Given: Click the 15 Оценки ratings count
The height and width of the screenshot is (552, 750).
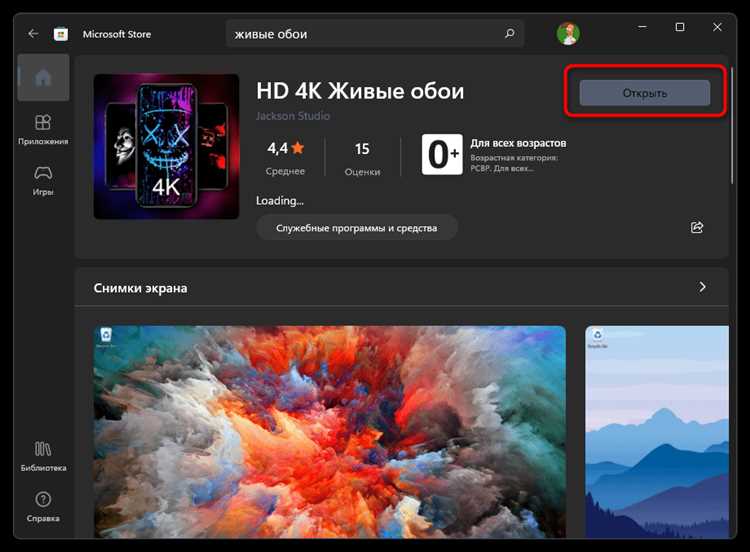Looking at the screenshot, I should pos(362,159).
